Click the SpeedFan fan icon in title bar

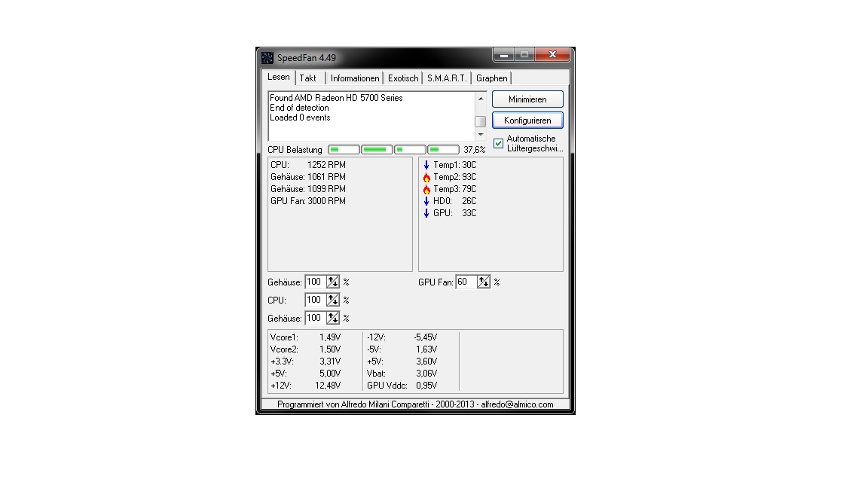click(x=267, y=57)
